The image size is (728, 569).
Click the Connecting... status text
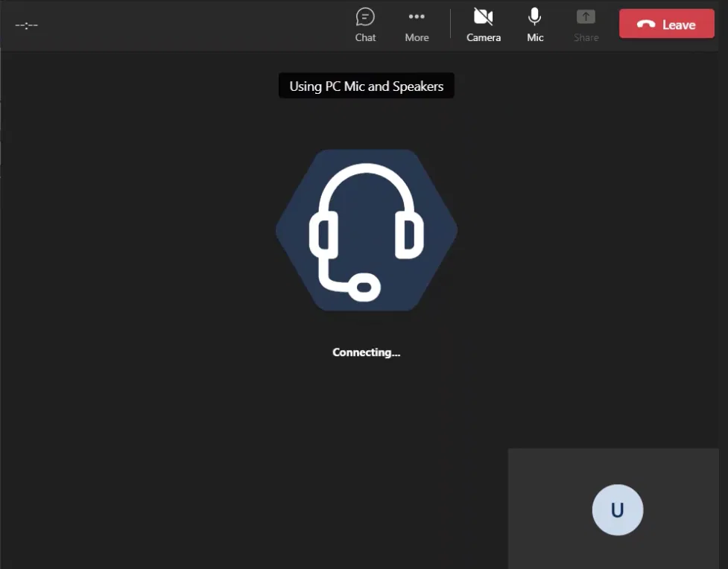tap(366, 352)
